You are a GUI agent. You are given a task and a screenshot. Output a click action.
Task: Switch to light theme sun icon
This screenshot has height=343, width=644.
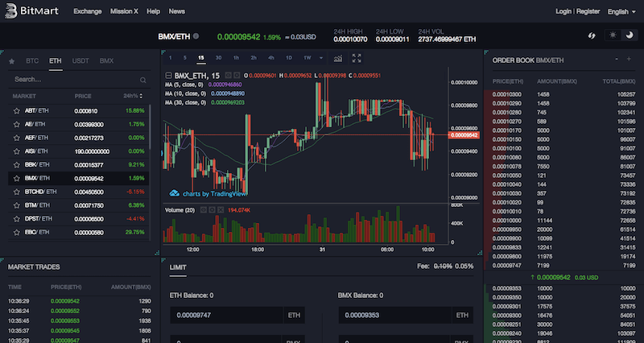613,35
